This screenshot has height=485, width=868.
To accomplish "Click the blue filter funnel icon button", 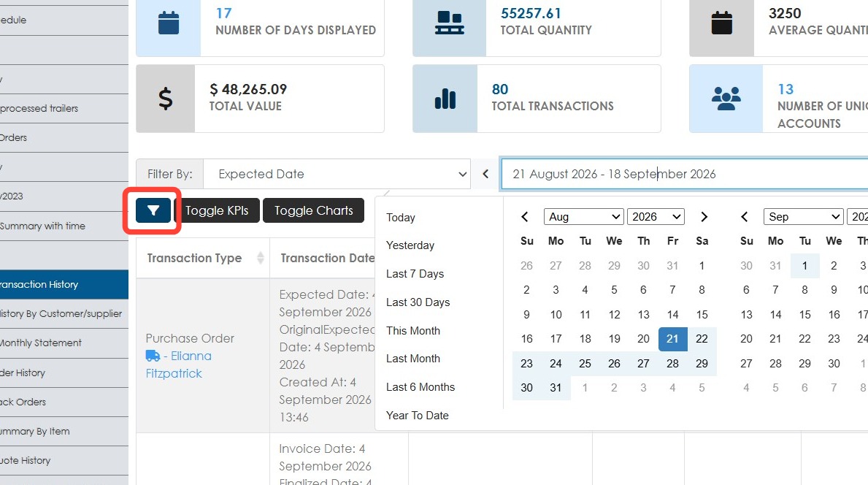I will point(153,210).
